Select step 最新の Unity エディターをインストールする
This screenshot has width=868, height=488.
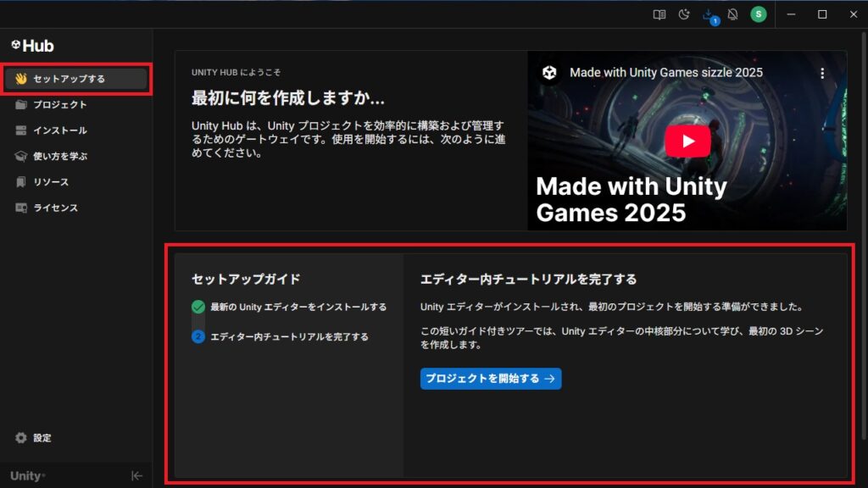tap(298, 307)
